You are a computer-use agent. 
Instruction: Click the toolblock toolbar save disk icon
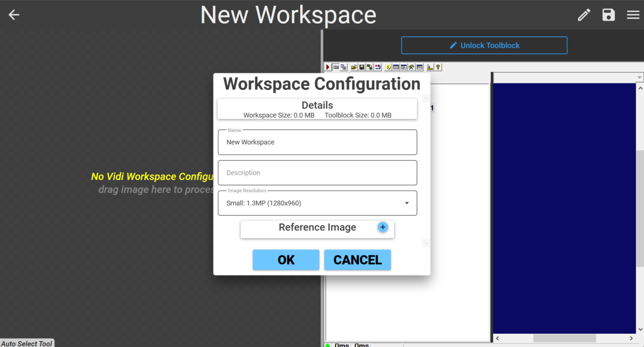[x=362, y=67]
